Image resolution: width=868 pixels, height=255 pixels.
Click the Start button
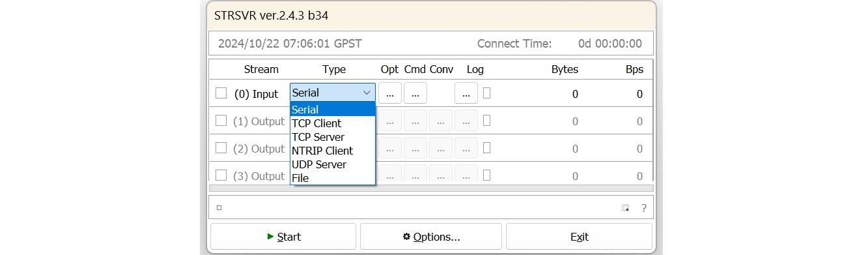283,237
